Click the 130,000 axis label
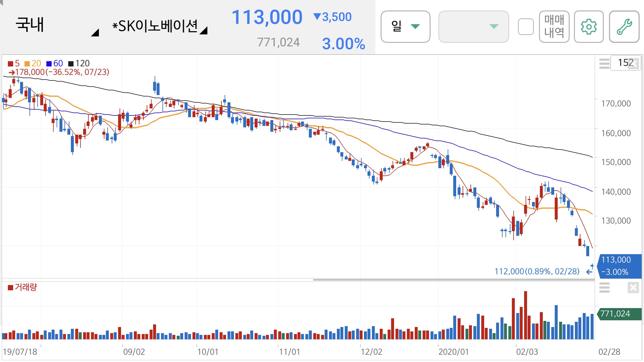Viewport: 644px width, 362px height. pos(616,221)
